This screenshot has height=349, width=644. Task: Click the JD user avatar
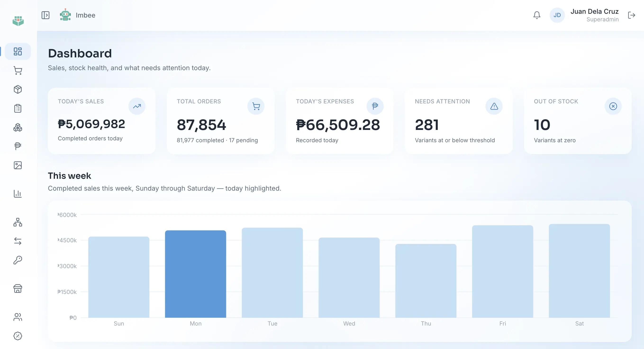coord(557,15)
